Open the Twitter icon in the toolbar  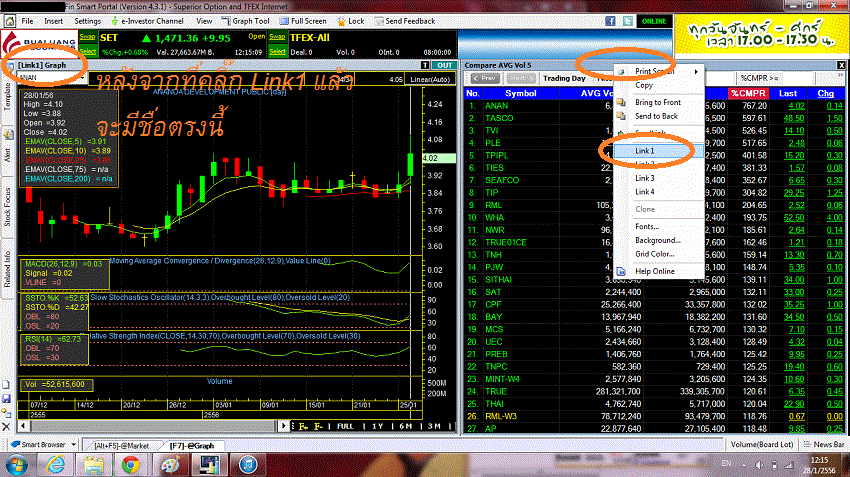pos(628,21)
